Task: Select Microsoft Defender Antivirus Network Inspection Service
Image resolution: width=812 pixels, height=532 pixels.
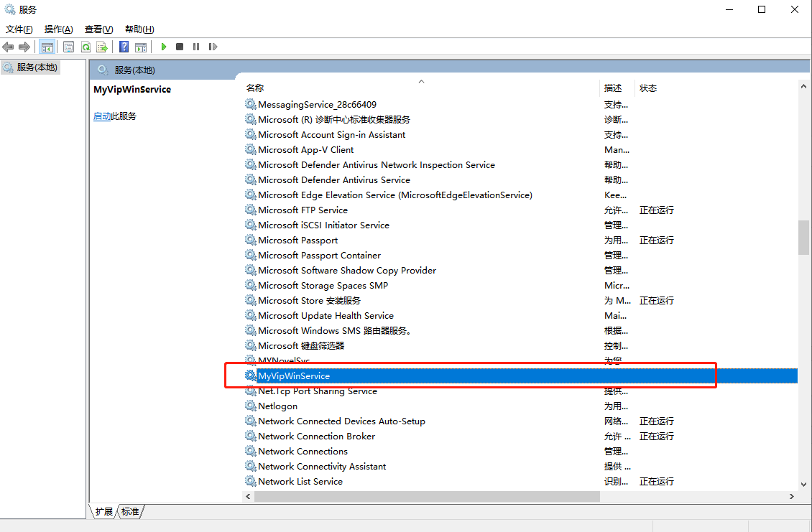Action: pos(520,164)
